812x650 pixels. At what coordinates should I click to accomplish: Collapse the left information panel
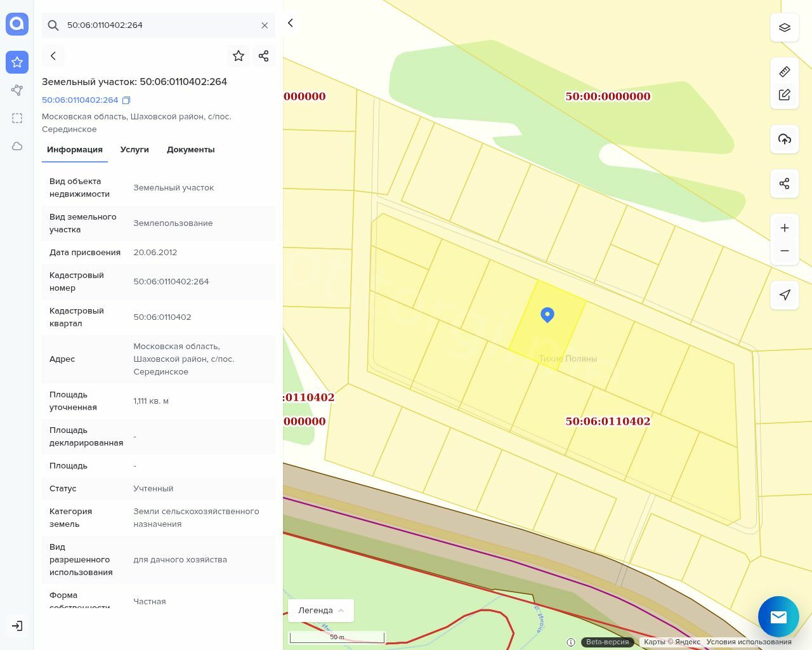coord(291,23)
